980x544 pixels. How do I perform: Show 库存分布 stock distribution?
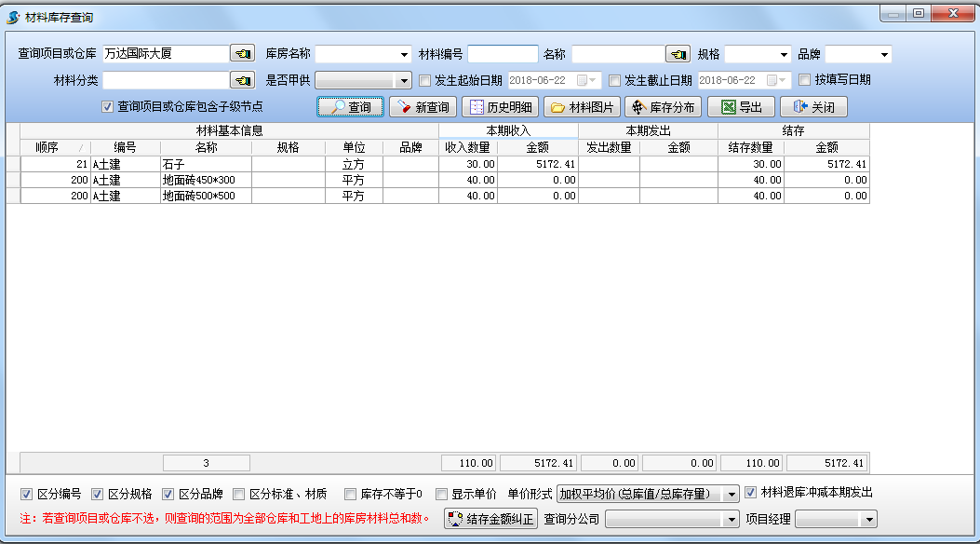pyautogui.click(x=662, y=107)
